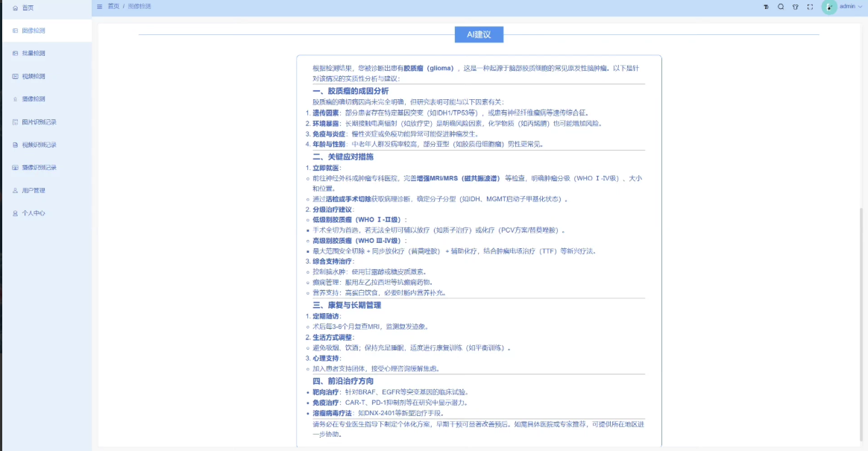Toggle the sidebar collapse hamburger icon
The height and width of the screenshot is (451, 868).
click(100, 7)
